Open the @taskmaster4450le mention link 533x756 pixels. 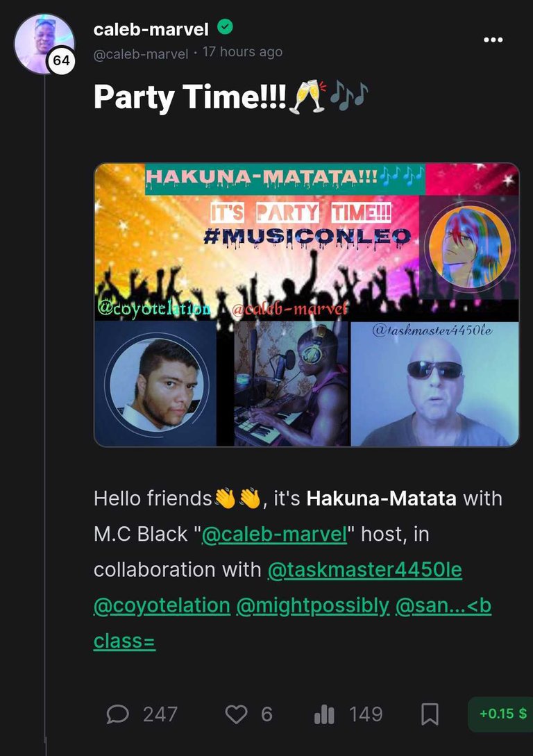[x=365, y=570]
